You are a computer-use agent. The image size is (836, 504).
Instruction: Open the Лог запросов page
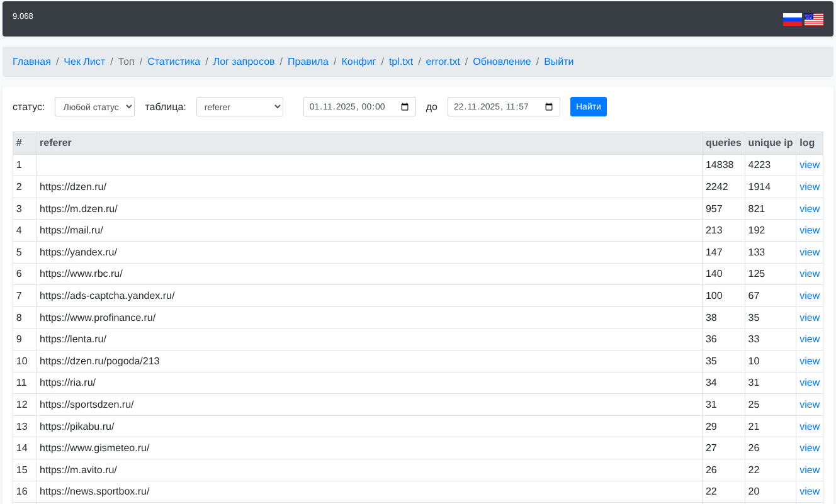(x=244, y=62)
